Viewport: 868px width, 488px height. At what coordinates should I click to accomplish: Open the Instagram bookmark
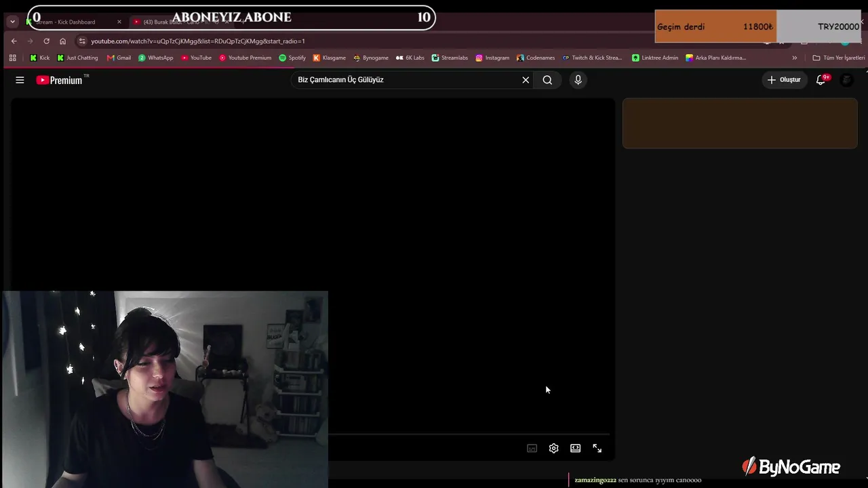492,58
